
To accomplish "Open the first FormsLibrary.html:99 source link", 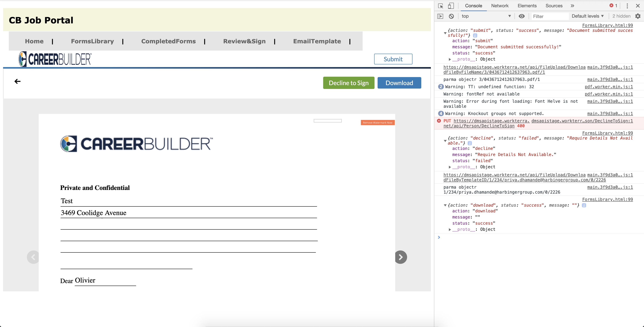I will [x=608, y=25].
